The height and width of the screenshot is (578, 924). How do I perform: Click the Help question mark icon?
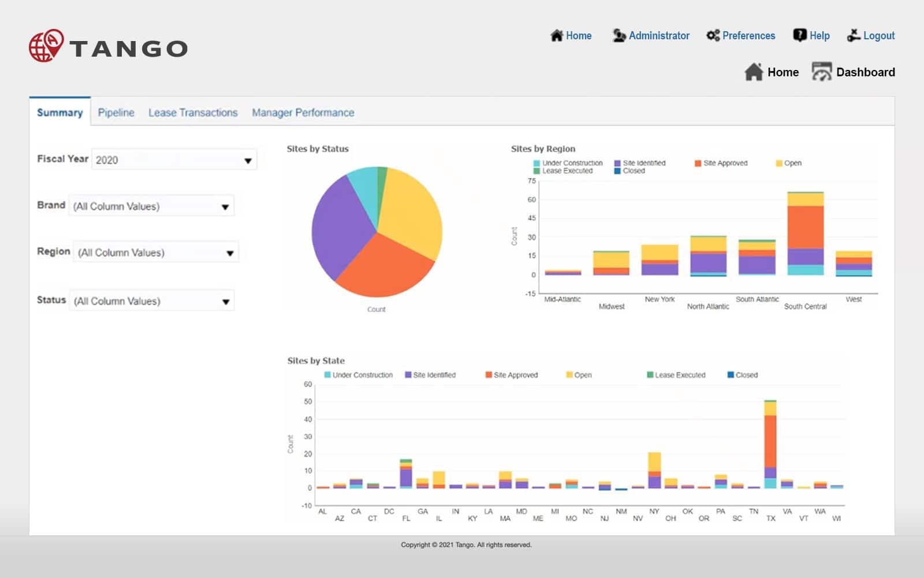pyautogui.click(x=799, y=36)
